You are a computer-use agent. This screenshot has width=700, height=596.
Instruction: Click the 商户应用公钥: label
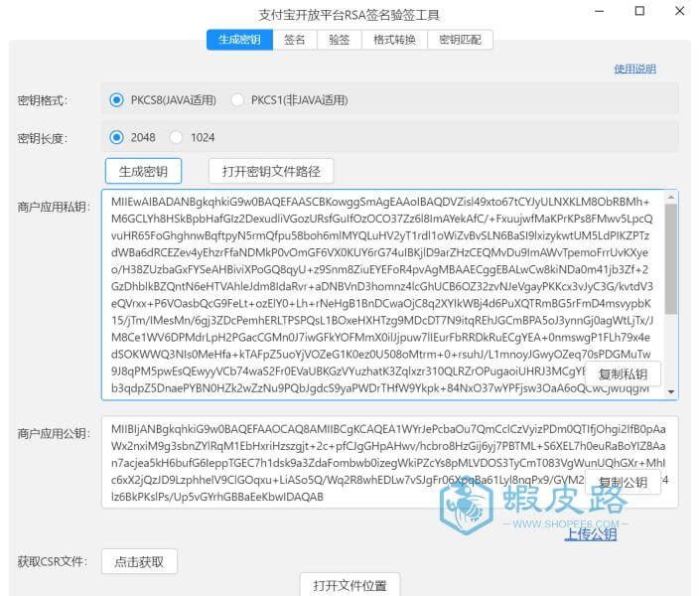[54, 433]
